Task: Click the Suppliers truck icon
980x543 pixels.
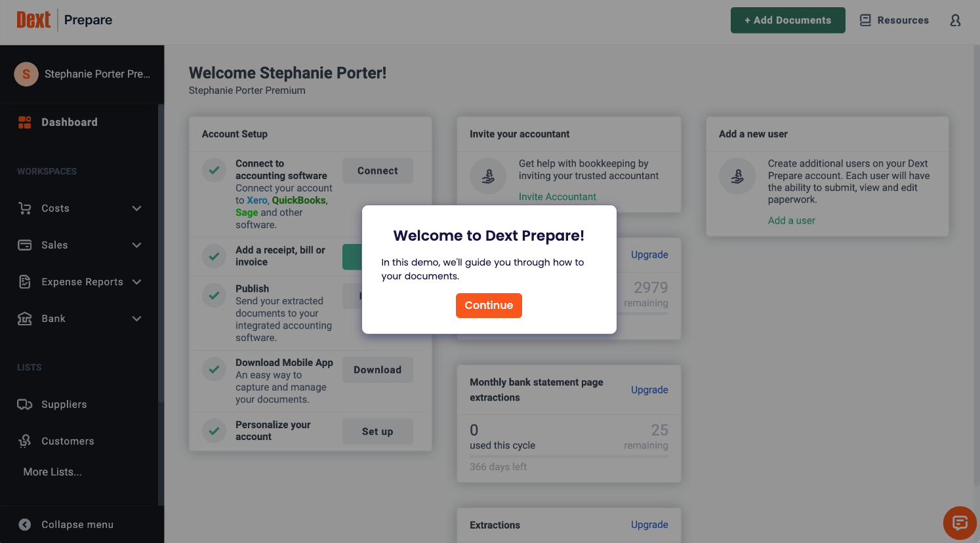Action: click(x=25, y=405)
